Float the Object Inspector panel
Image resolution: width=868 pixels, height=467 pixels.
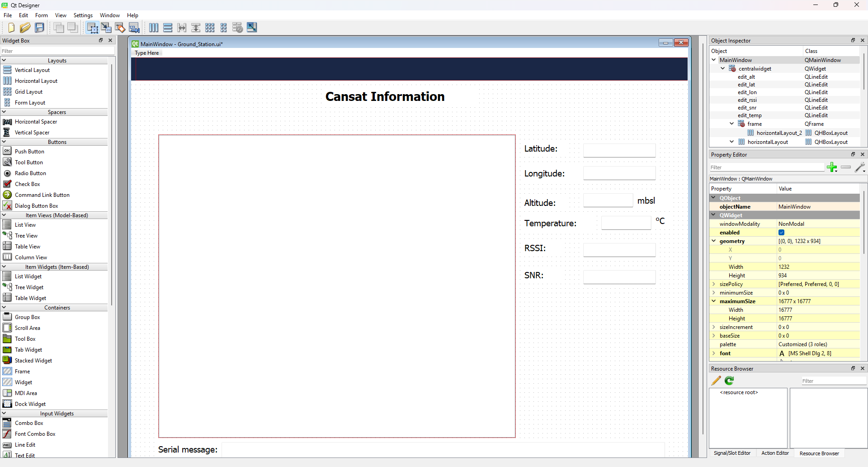[x=853, y=40]
